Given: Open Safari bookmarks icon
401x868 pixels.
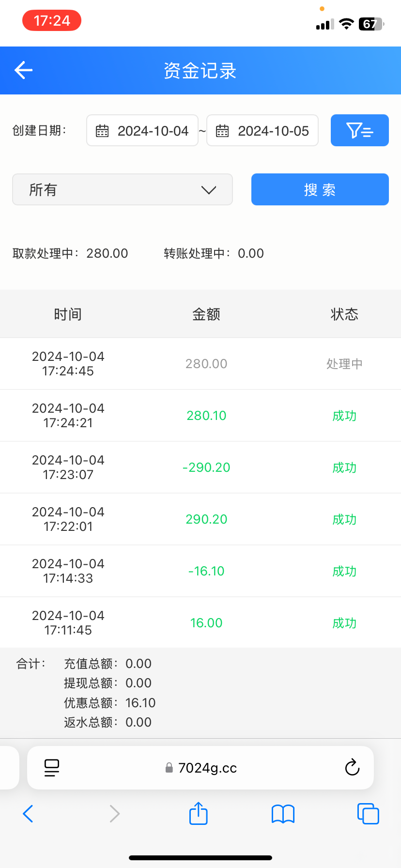Looking at the screenshot, I should click(x=283, y=814).
